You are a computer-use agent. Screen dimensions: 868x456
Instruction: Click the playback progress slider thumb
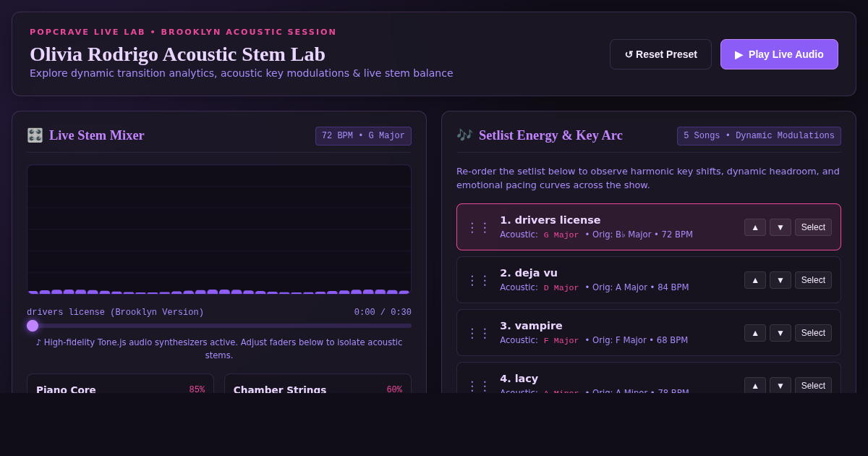33,326
